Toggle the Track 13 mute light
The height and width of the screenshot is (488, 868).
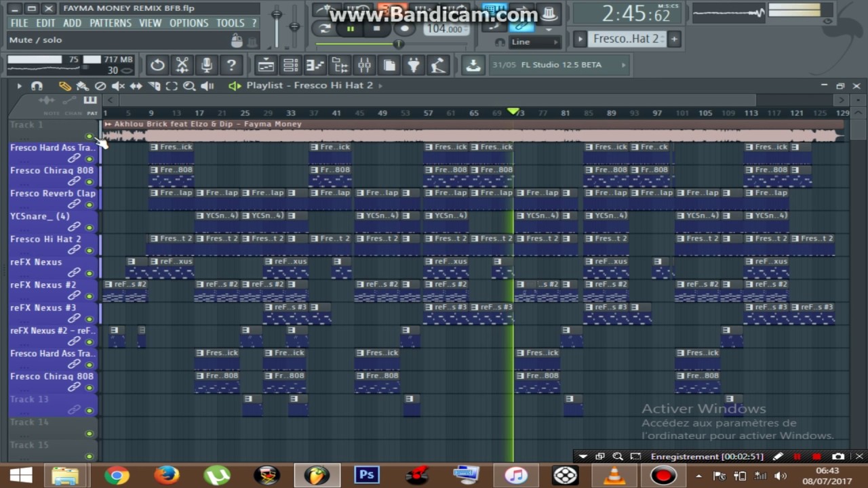(89, 411)
